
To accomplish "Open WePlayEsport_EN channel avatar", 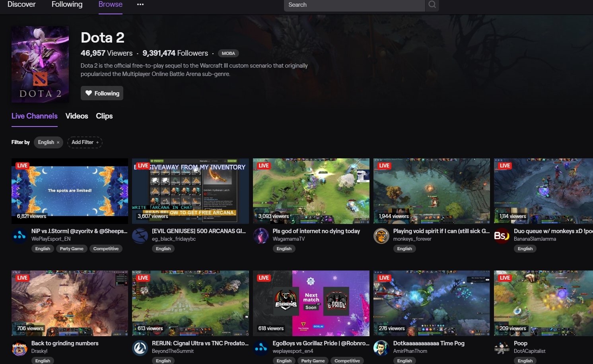I will pyautogui.click(x=19, y=236).
